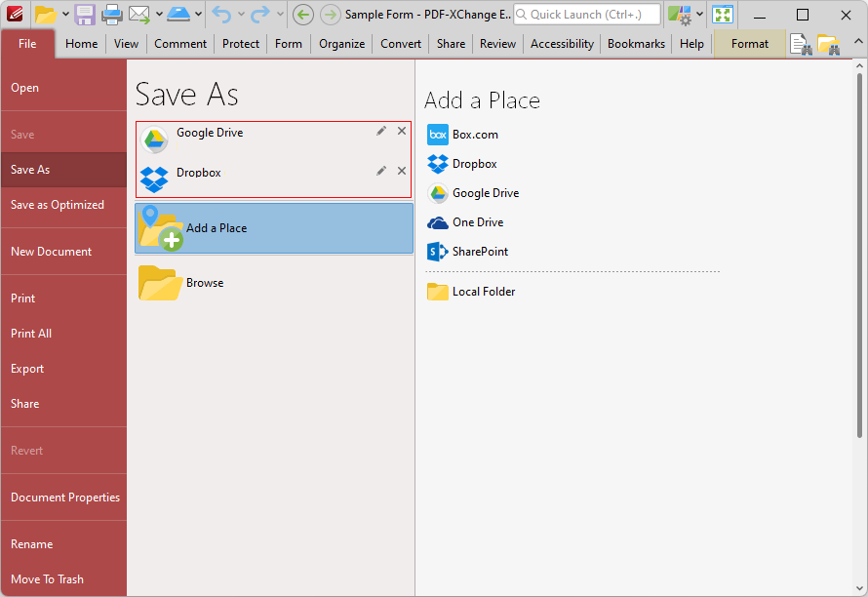Screen dimensions: 868x597
Task: Select the saved Dropbox place
Action: [x=273, y=179]
